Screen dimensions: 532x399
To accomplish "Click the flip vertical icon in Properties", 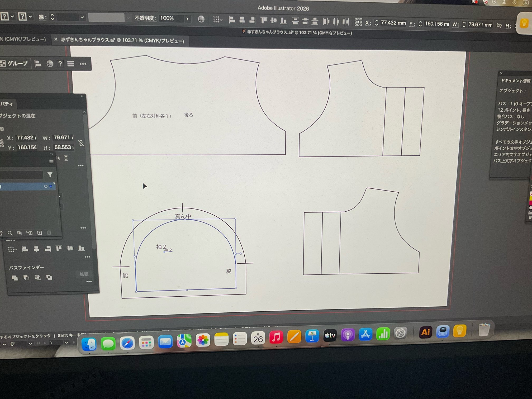I will (x=66, y=158).
